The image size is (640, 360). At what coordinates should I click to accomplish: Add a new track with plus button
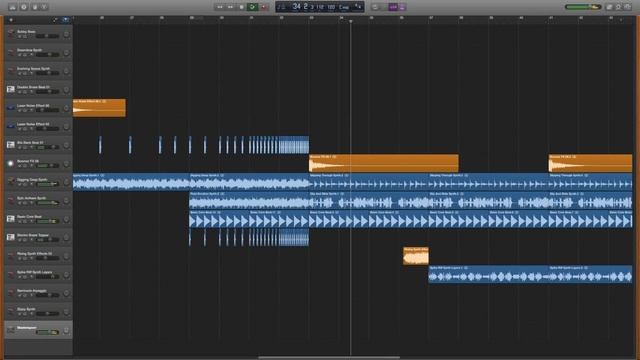pos(11,20)
